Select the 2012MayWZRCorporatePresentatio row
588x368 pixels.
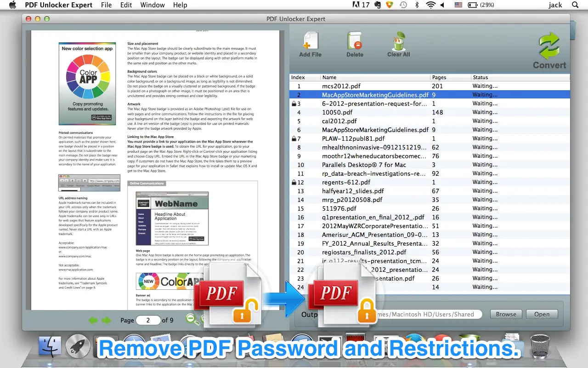430,226
